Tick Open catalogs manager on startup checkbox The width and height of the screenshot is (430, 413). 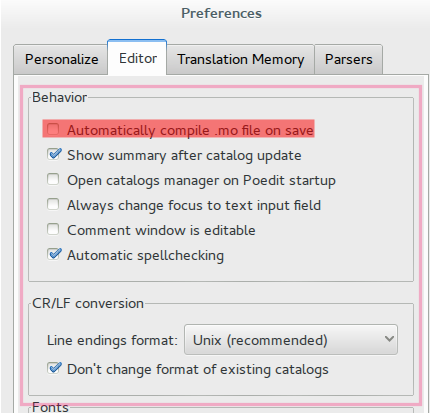click(53, 179)
